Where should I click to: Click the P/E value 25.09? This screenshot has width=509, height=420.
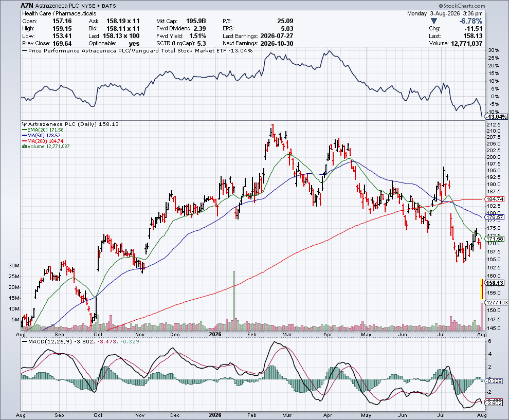pos(285,21)
